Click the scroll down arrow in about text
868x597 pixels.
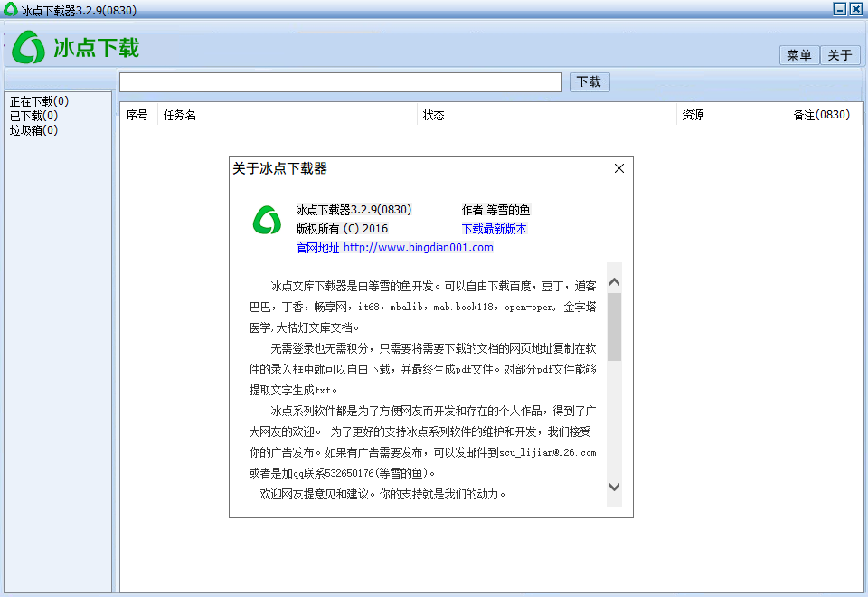(x=614, y=487)
